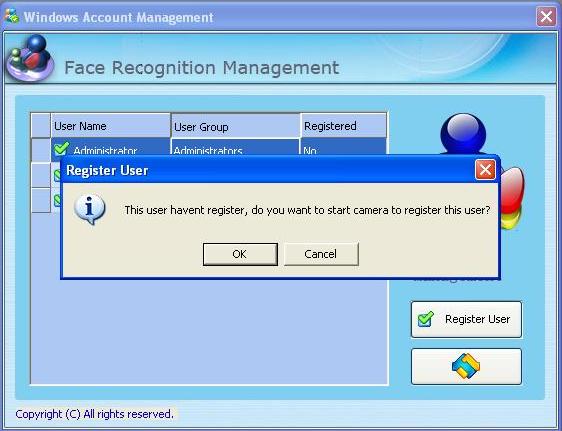Click the info icon in the dialog
Viewport: 562px width, 431px height.
pos(90,209)
